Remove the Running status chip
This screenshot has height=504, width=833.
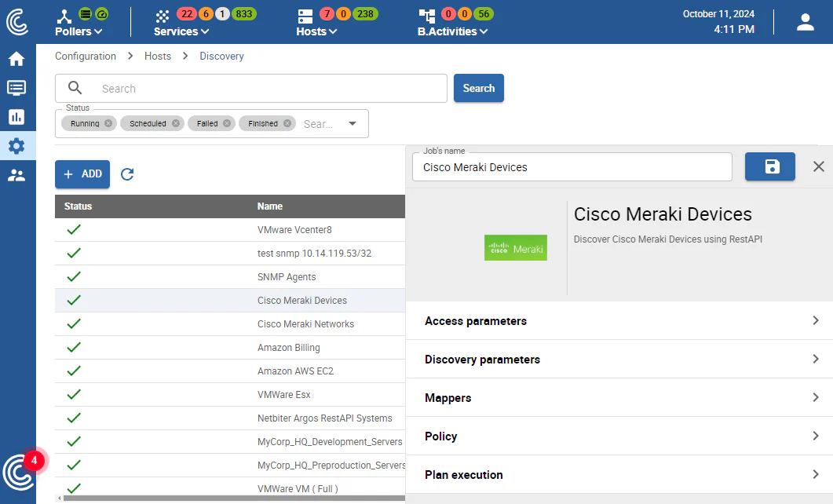(x=108, y=123)
